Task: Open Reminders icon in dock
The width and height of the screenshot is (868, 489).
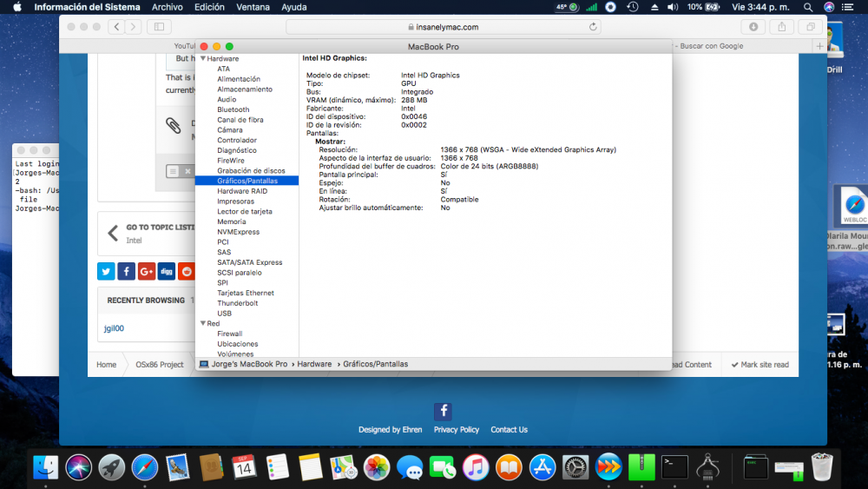Action: (x=277, y=466)
